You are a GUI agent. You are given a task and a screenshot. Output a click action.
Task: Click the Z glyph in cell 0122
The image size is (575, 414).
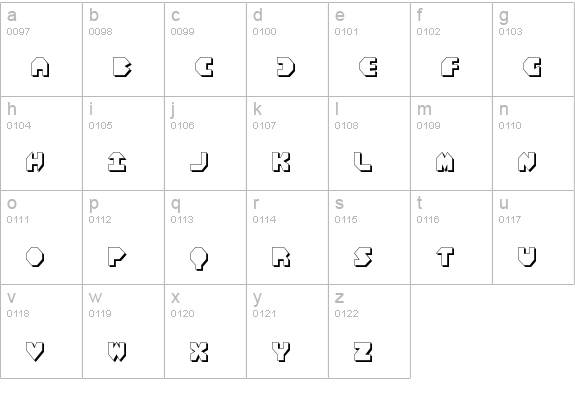point(363,351)
